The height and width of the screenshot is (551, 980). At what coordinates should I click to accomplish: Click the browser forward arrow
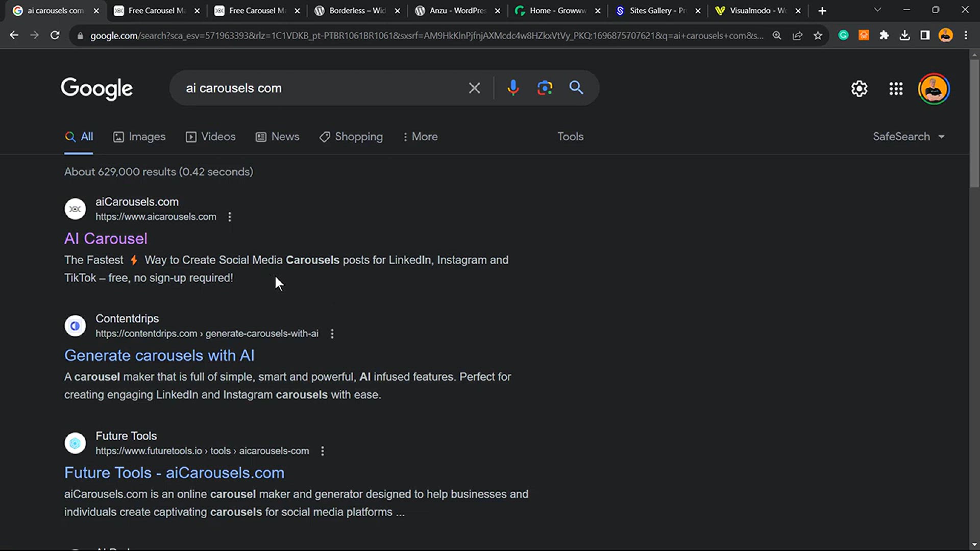pos(34,35)
